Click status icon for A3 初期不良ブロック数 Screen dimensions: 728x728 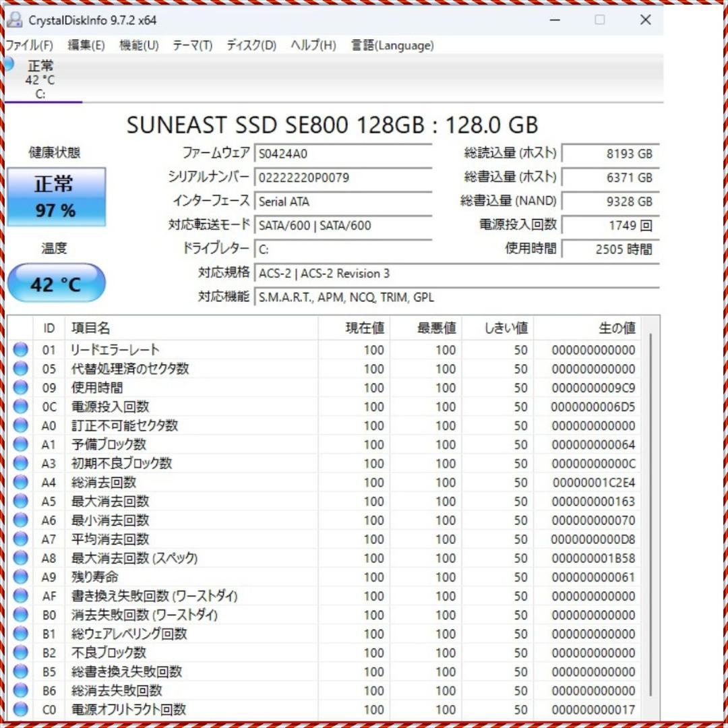[20, 463]
